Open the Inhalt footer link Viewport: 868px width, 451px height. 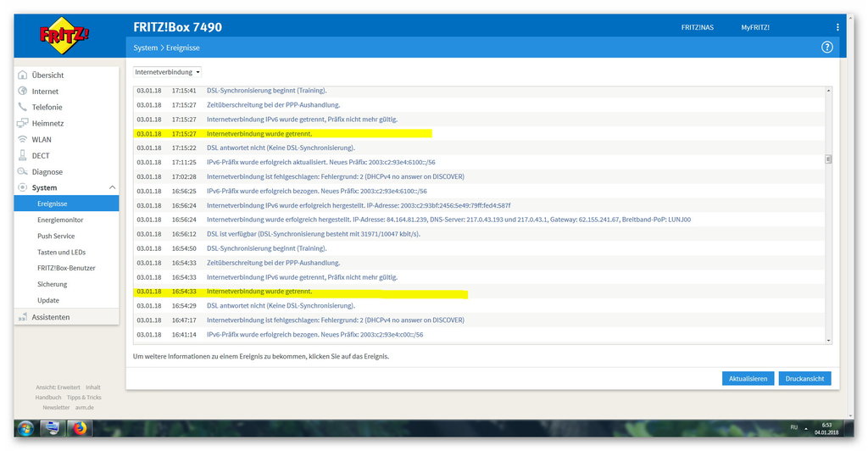coord(93,387)
